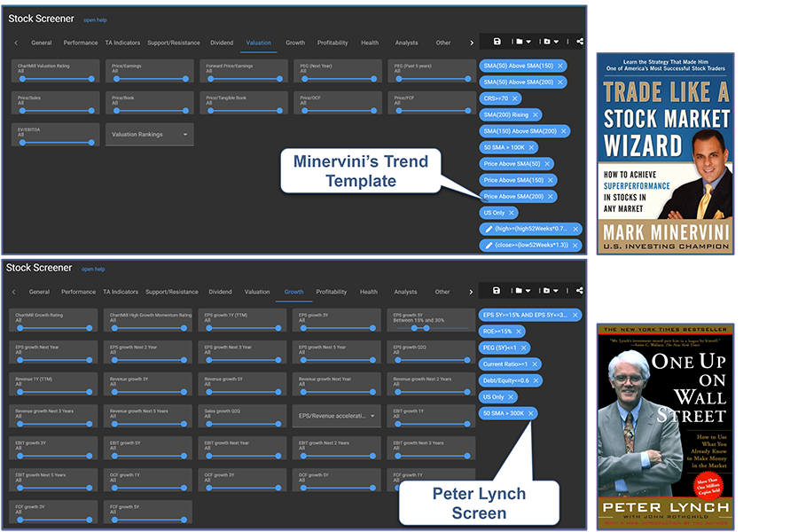798x532 pixels.
Task: Edit the low52Weeks custom formula filter
Action: coord(488,245)
